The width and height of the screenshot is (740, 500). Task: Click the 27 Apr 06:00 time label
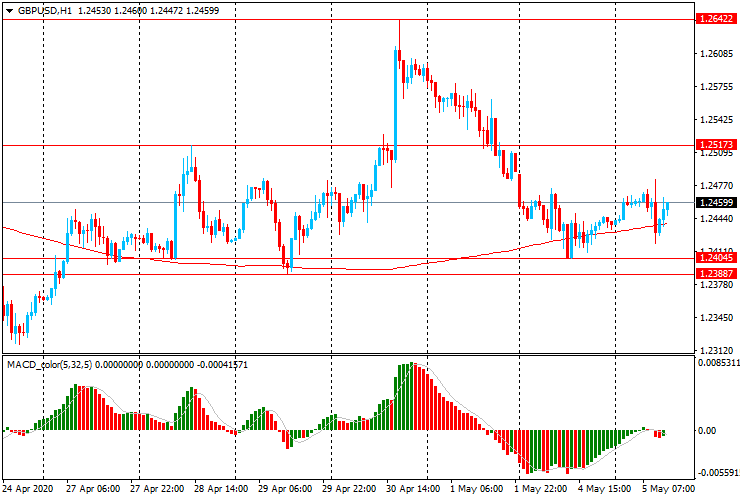(x=93, y=490)
